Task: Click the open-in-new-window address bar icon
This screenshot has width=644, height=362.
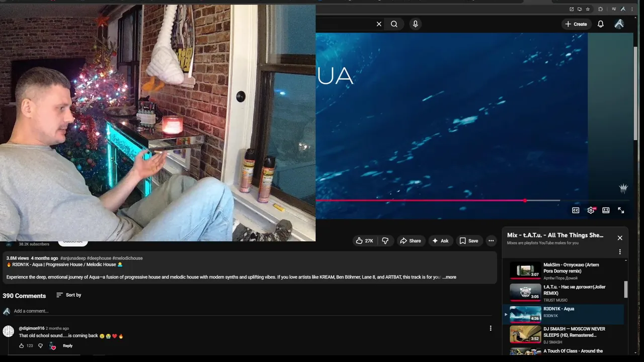Action: (x=572, y=9)
